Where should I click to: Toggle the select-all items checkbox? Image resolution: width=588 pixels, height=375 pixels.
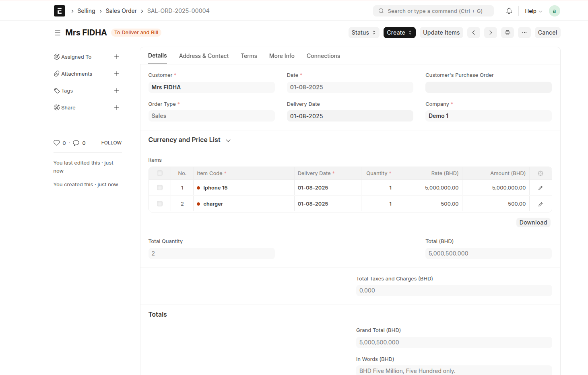coord(160,173)
